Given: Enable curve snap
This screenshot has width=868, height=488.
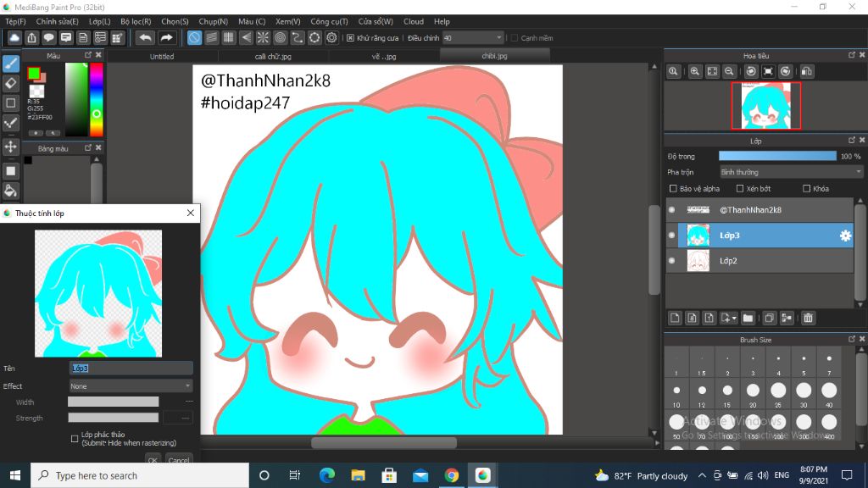Looking at the screenshot, I should click(298, 37).
